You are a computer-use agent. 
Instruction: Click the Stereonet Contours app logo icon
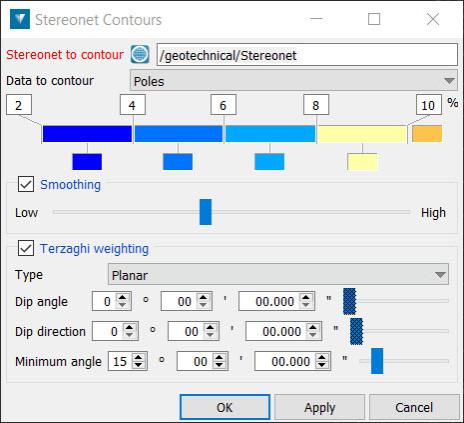pyautogui.click(x=20, y=19)
